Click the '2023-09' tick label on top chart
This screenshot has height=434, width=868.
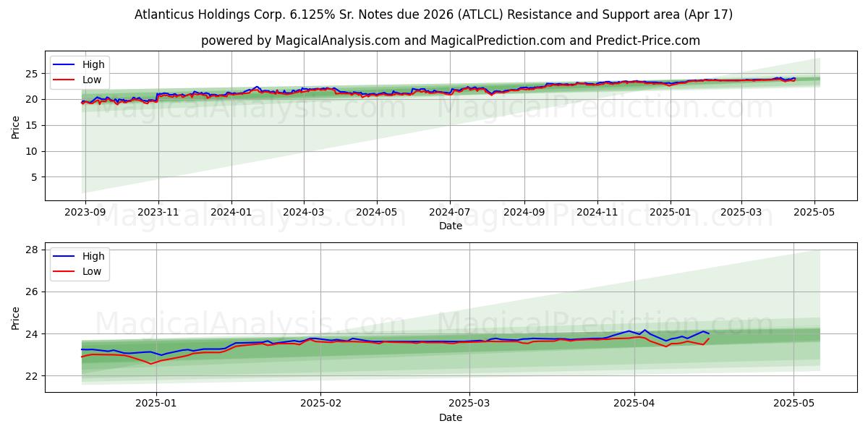85,213
